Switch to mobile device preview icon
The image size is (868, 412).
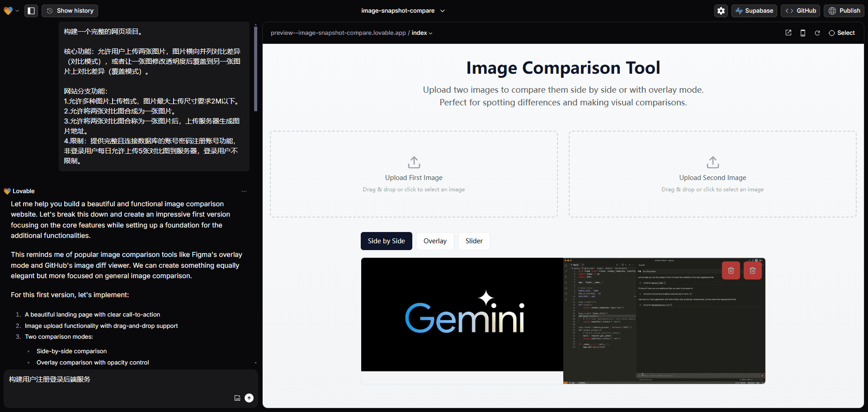click(x=803, y=33)
